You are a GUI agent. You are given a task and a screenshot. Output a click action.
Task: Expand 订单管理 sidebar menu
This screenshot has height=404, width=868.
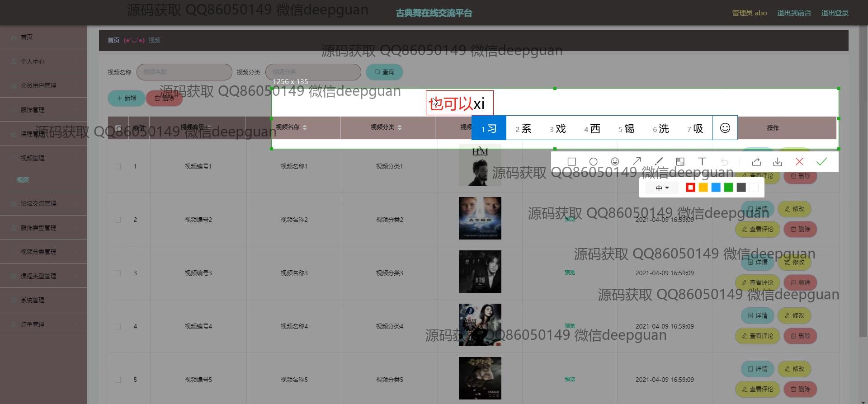click(x=43, y=324)
